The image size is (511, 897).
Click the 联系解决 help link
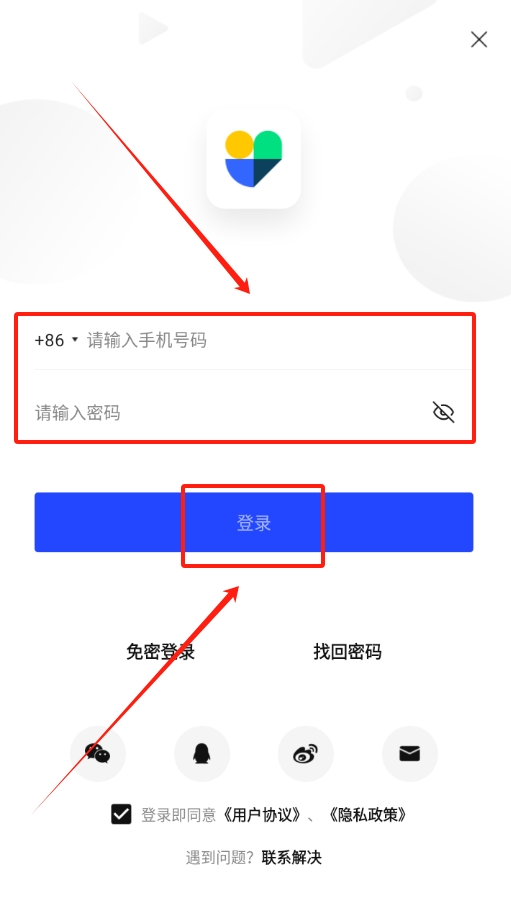[x=291, y=857]
